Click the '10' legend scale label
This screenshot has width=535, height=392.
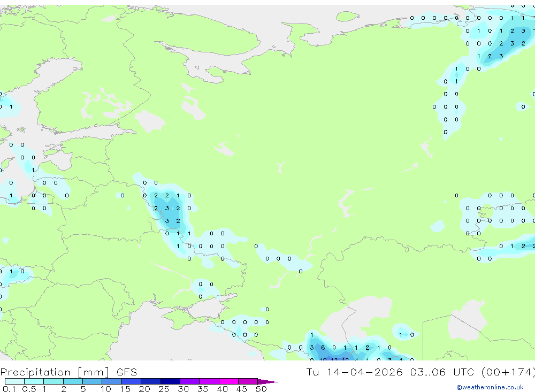tap(106, 389)
